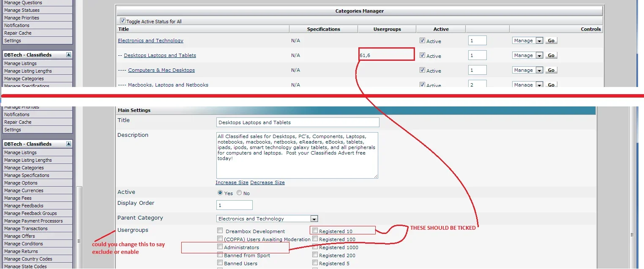
Task: Click Go for Electronics and Technology row
Action: click(551, 41)
